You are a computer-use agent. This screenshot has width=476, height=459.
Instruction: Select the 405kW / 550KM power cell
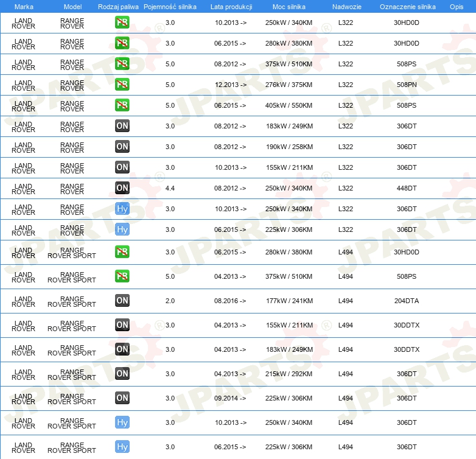tap(289, 105)
